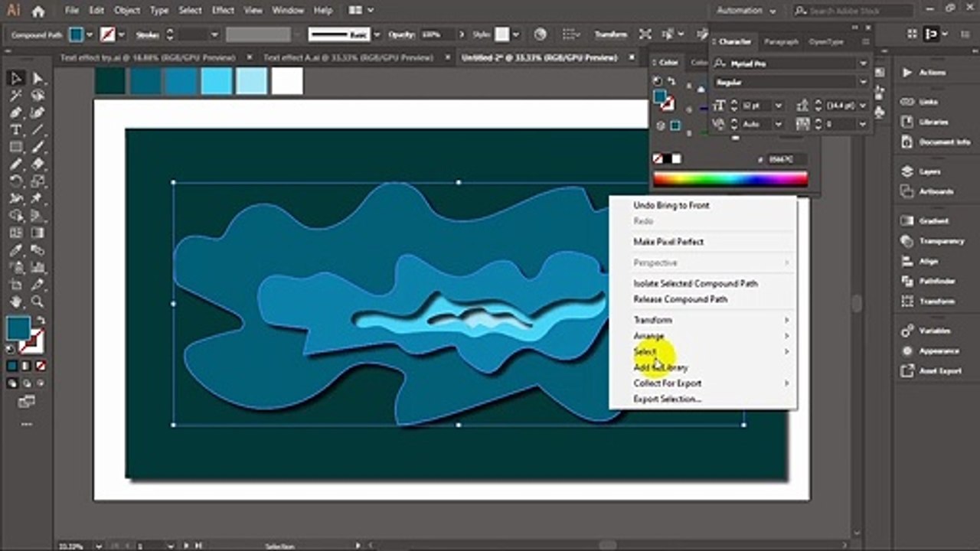Open the font size dropdown
This screenshot has height=551, width=980.
pos(779,105)
